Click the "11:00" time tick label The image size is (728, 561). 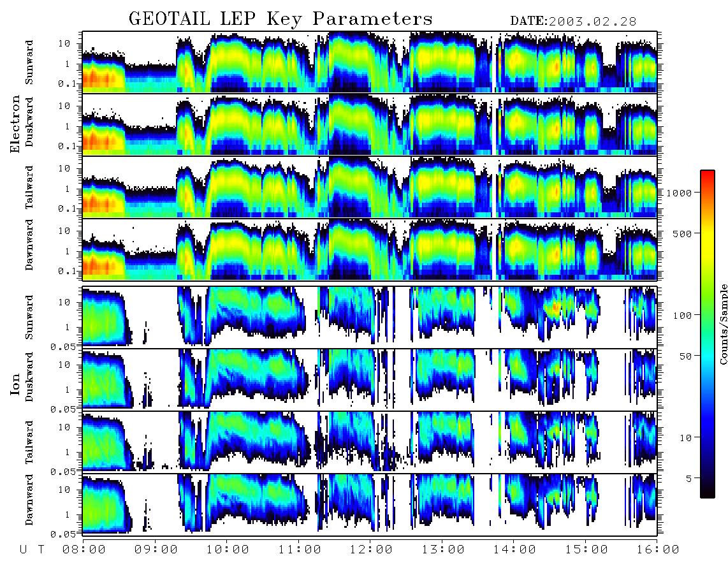(x=300, y=550)
